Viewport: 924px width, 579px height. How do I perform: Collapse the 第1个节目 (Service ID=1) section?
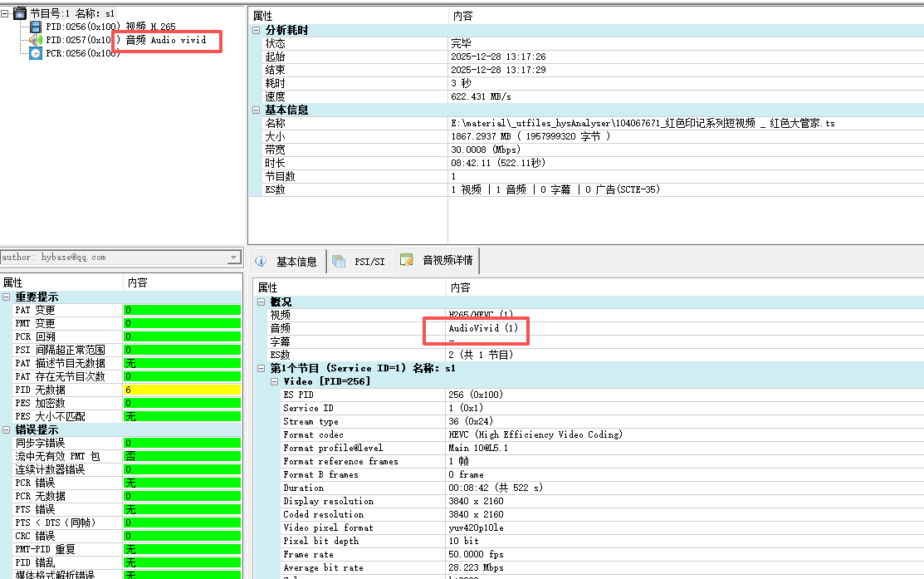[261, 368]
